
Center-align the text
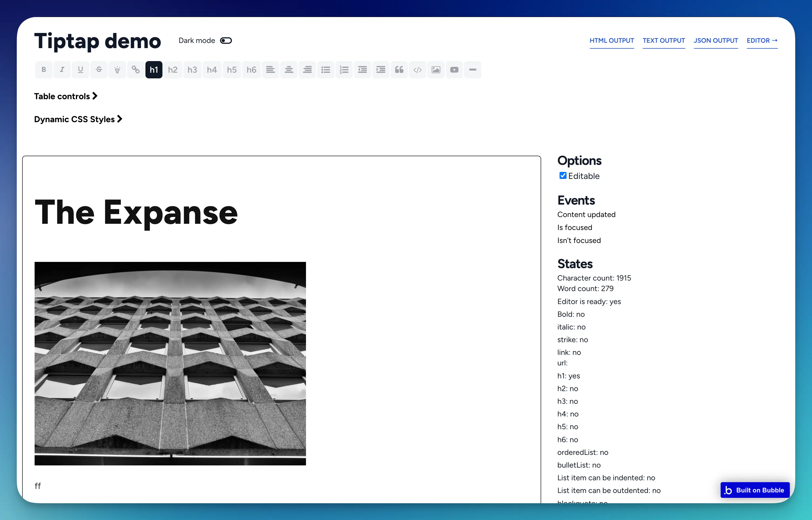(x=289, y=69)
